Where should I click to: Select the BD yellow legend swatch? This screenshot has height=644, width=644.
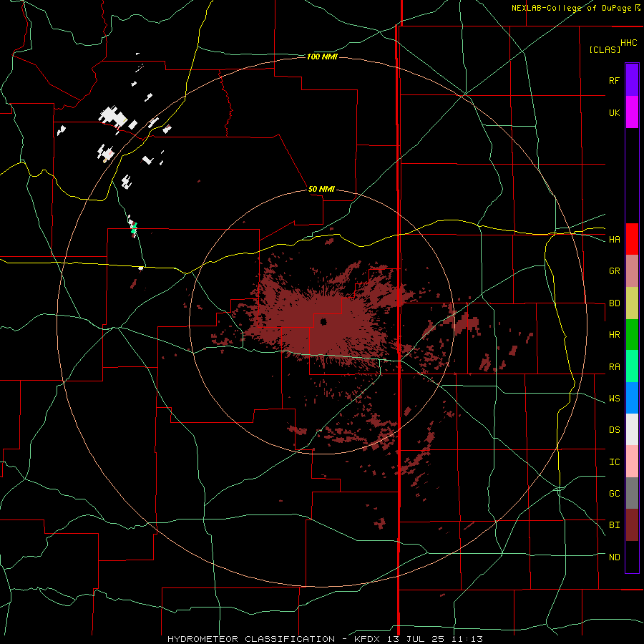click(x=632, y=303)
